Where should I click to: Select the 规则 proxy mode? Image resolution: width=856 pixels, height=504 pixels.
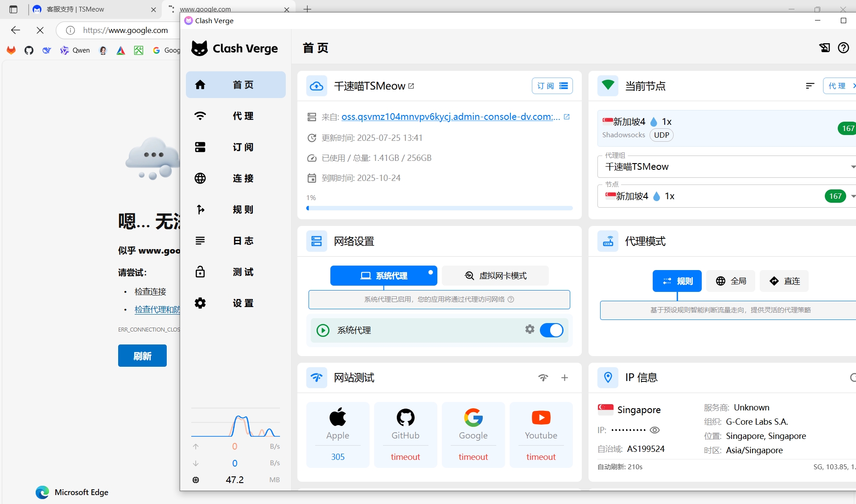pos(677,281)
